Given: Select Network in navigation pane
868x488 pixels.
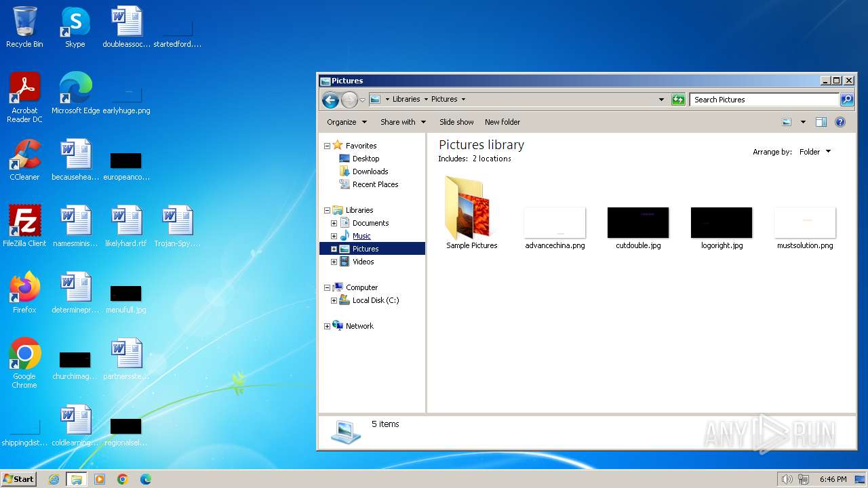Looking at the screenshot, I should click(359, 326).
